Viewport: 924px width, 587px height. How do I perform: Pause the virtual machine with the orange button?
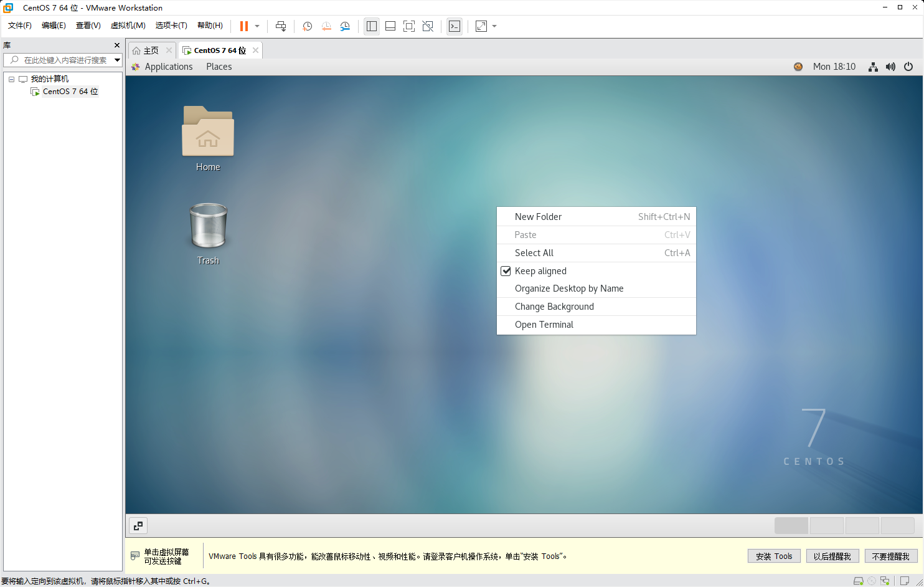[244, 26]
